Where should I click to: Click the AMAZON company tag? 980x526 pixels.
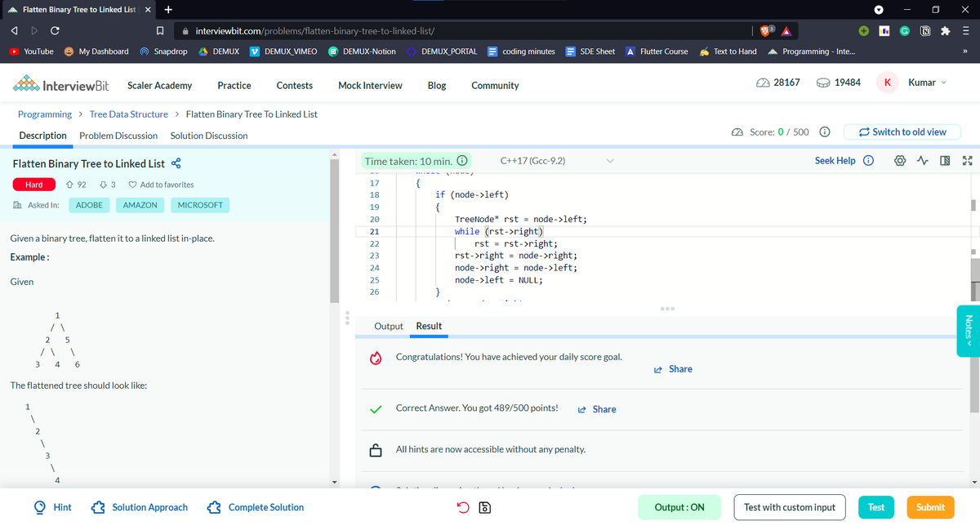pyautogui.click(x=140, y=205)
